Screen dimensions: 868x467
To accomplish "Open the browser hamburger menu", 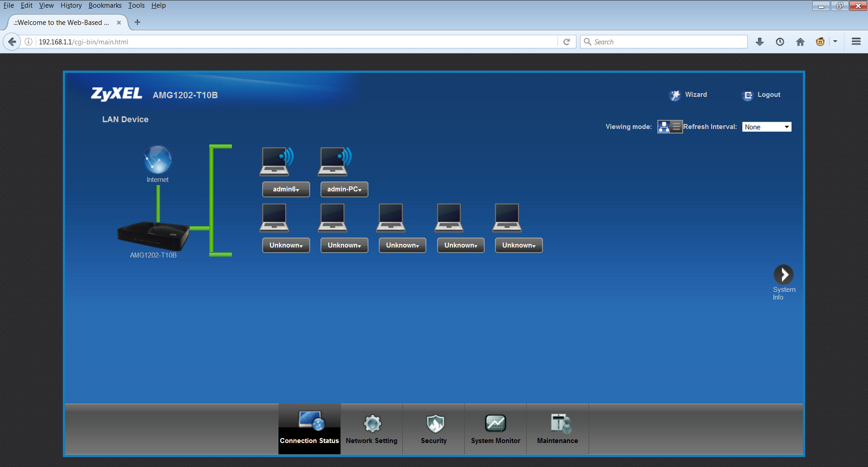I will [856, 42].
